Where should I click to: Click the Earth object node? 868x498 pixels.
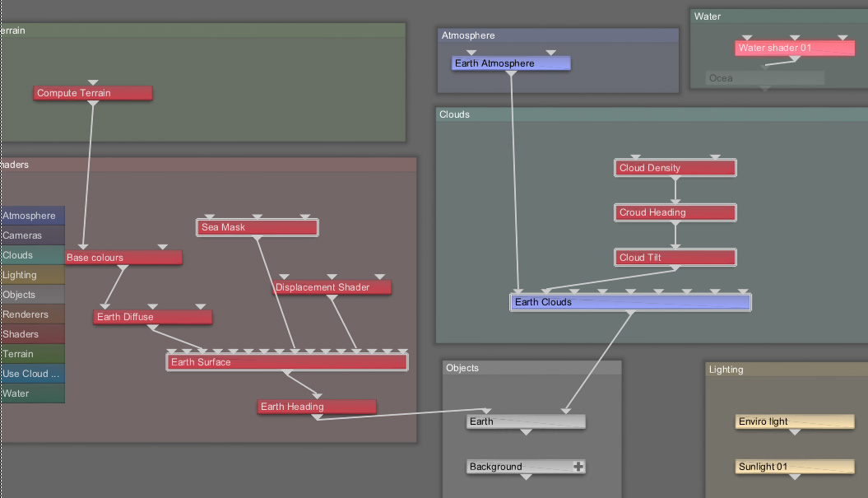coord(526,421)
